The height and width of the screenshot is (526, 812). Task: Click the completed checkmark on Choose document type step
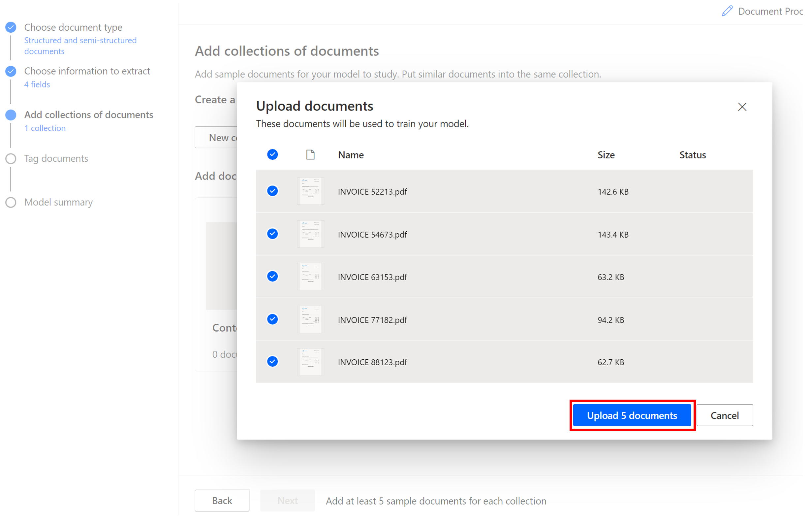click(x=11, y=27)
